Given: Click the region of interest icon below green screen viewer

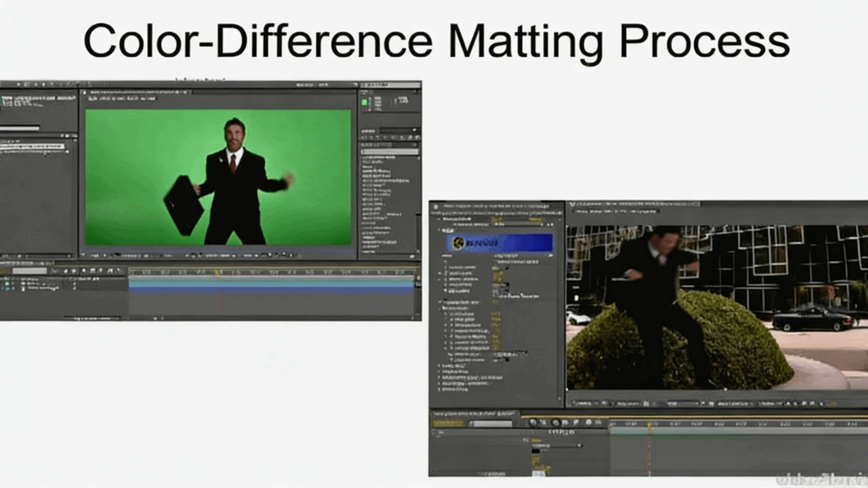Looking at the screenshot, I should click(194, 254).
